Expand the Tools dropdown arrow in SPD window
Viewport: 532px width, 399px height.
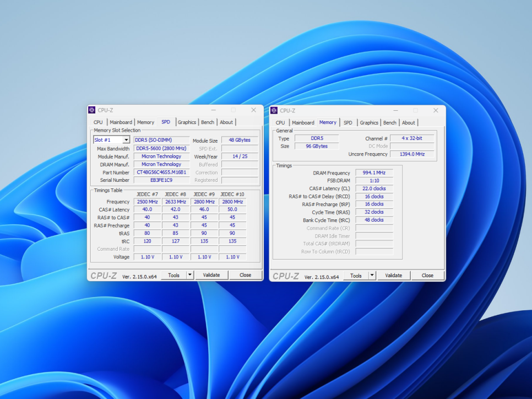coord(190,274)
